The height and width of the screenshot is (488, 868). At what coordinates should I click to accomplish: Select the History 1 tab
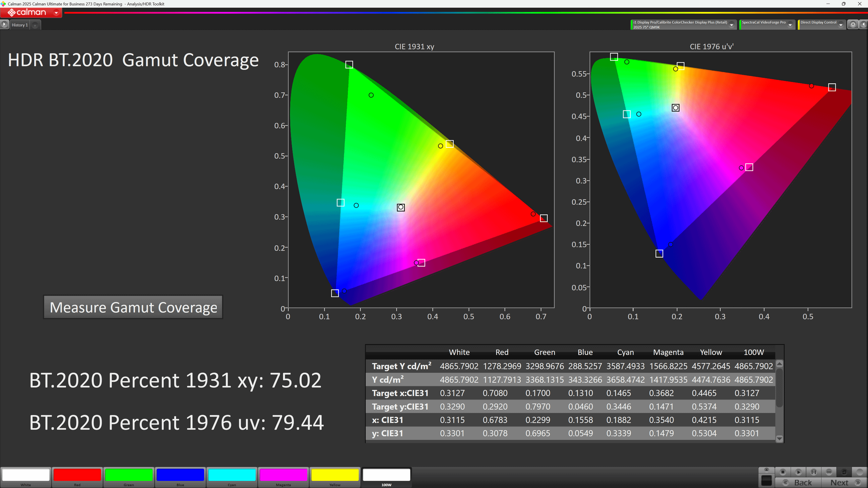click(20, 25)
